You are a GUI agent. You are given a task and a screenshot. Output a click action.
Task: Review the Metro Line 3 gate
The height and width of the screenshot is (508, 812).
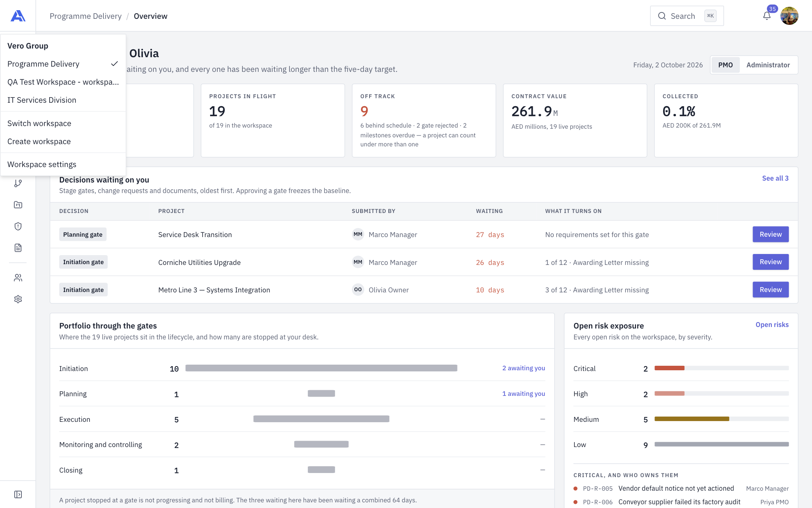771,290
